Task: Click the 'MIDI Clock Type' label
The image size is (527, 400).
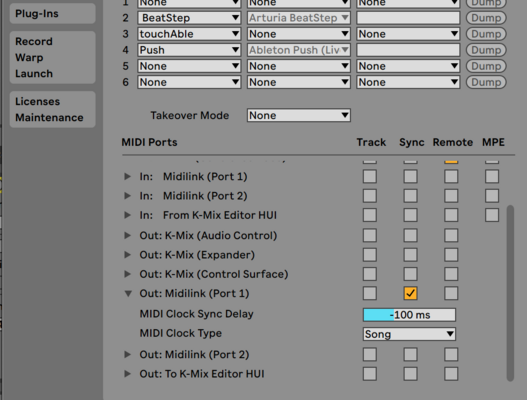Action: point(181,333)
